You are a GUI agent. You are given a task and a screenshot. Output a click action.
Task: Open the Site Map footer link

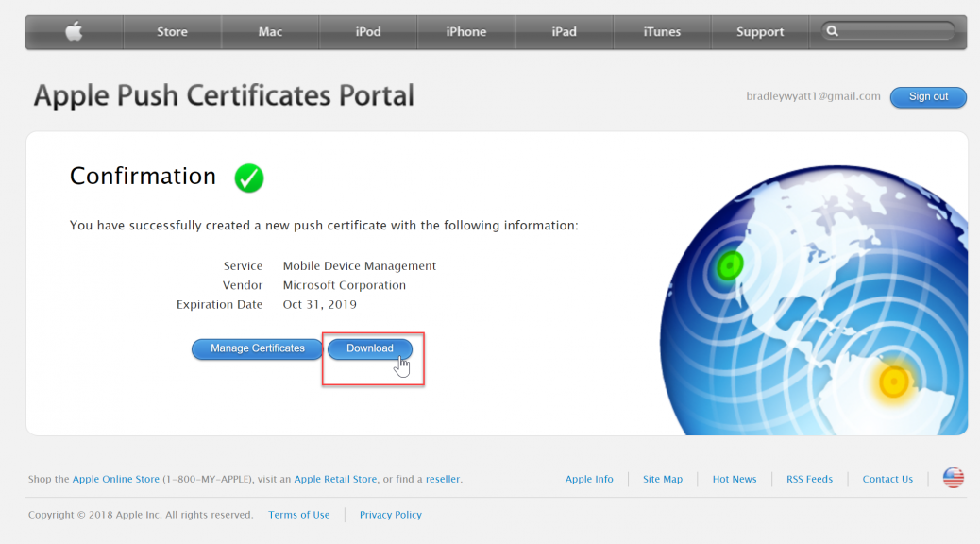click(x=663, y=479)
